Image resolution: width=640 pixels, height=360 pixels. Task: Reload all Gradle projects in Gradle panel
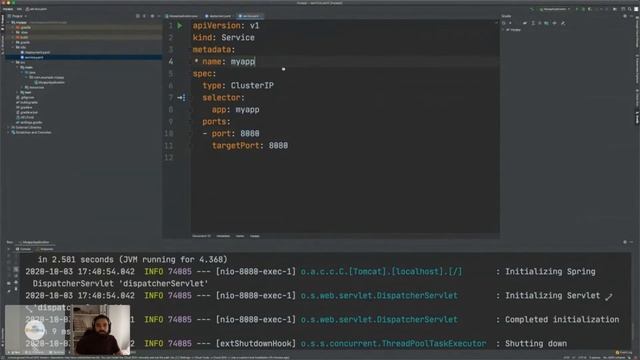pos(504,23)
